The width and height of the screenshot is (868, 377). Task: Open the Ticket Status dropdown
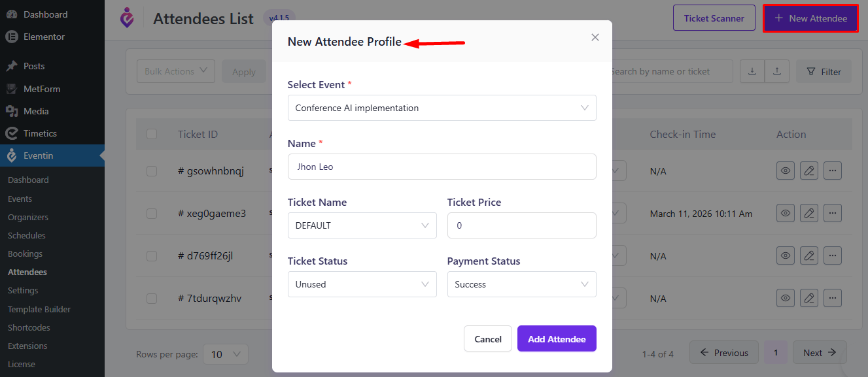click(x=362, y=284)
